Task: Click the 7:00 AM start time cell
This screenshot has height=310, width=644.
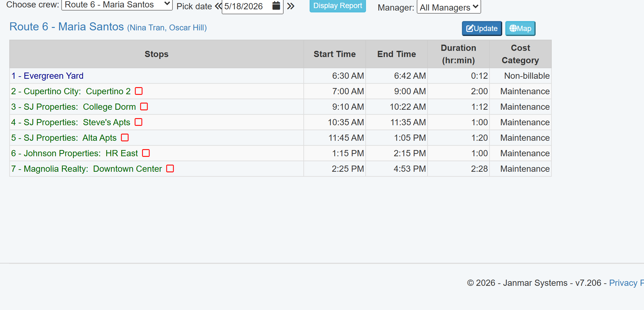Action: click(335, 91)
